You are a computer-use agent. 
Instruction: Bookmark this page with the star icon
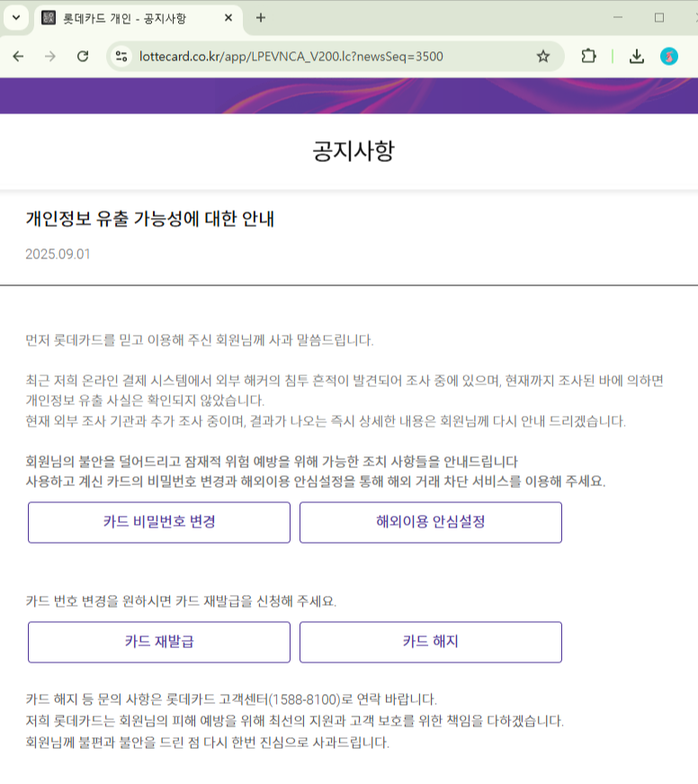[x=543, y=57]
